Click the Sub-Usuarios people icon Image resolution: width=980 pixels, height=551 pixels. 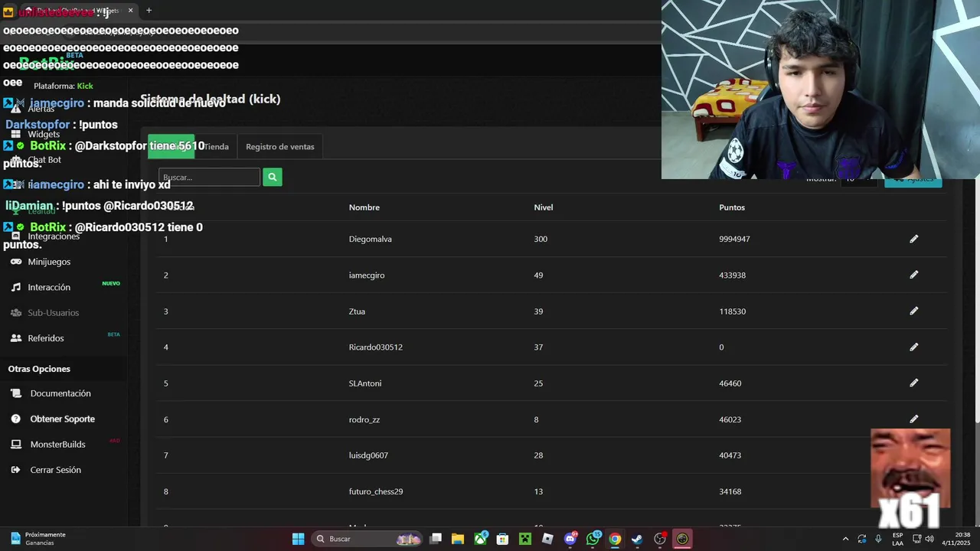(16, 312)
